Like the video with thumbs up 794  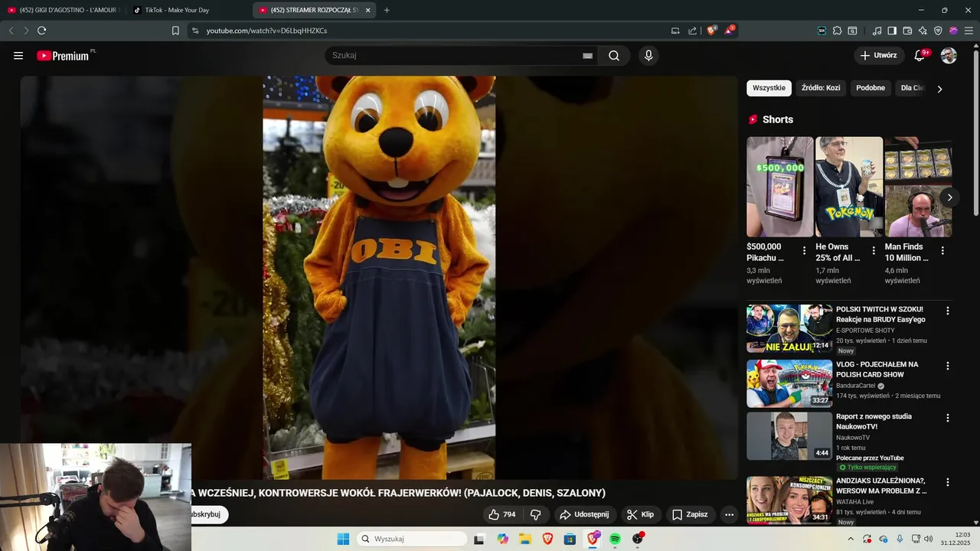click(x=502, y=514)
